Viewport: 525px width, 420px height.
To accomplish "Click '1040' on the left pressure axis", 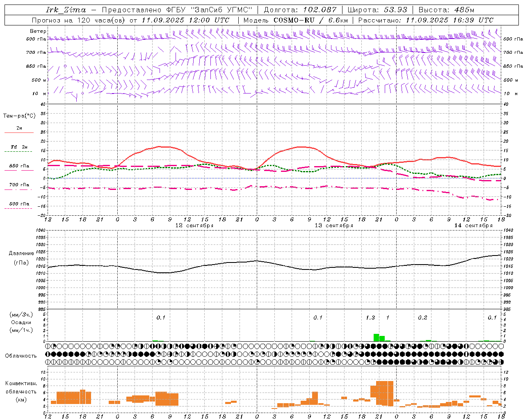I will click(41, 231).
